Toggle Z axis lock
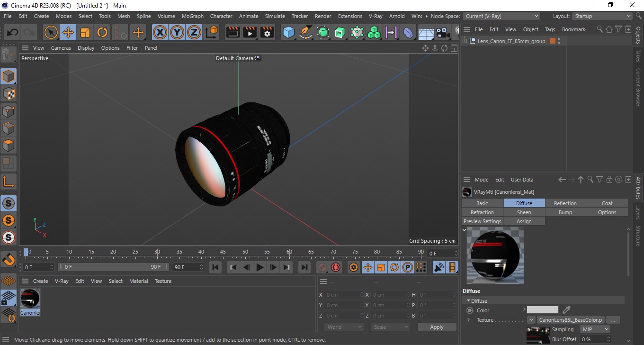Screen dimensions: 644x345 [194, 32]
